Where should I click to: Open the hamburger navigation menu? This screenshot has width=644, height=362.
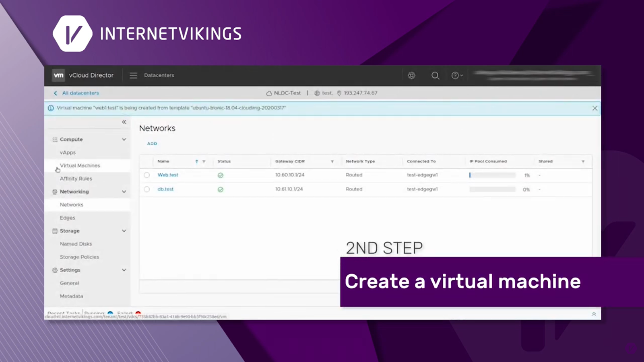tap(133, 75)
